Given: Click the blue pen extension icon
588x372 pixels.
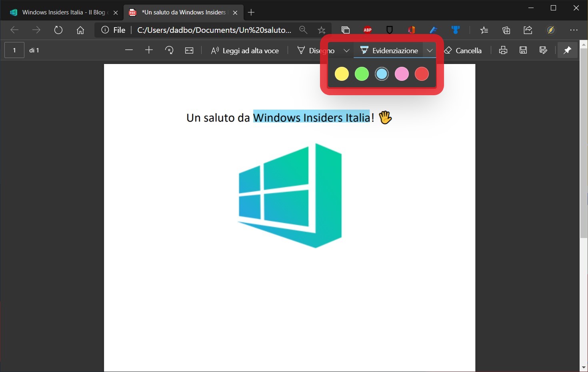Looking at the screenshot, I should (x=434, y=30).
